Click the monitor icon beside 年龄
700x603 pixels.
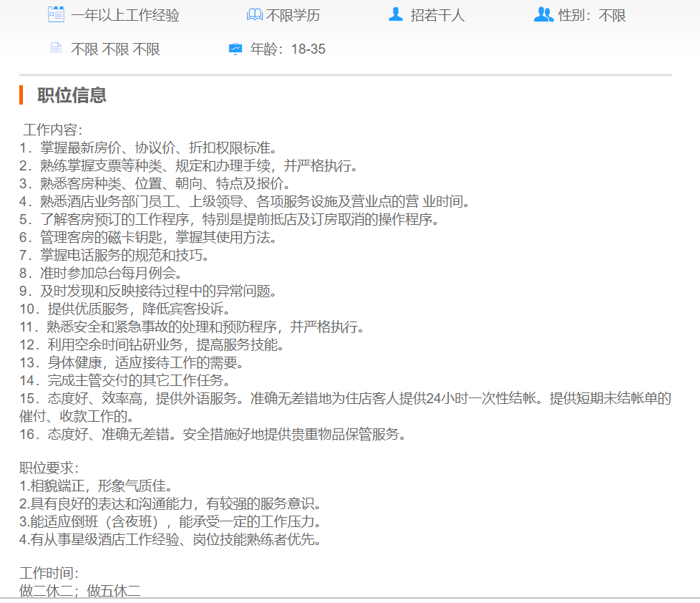(235, 49)
